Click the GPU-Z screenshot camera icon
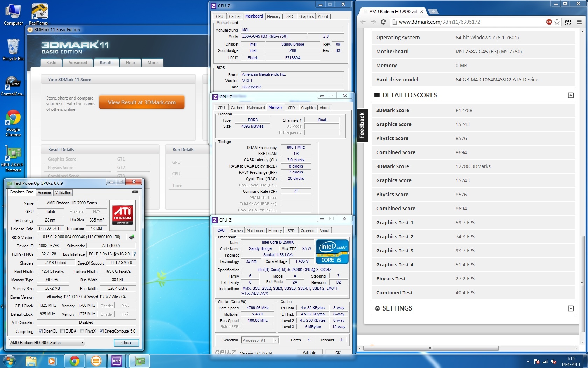 click(x=135, y=192)
